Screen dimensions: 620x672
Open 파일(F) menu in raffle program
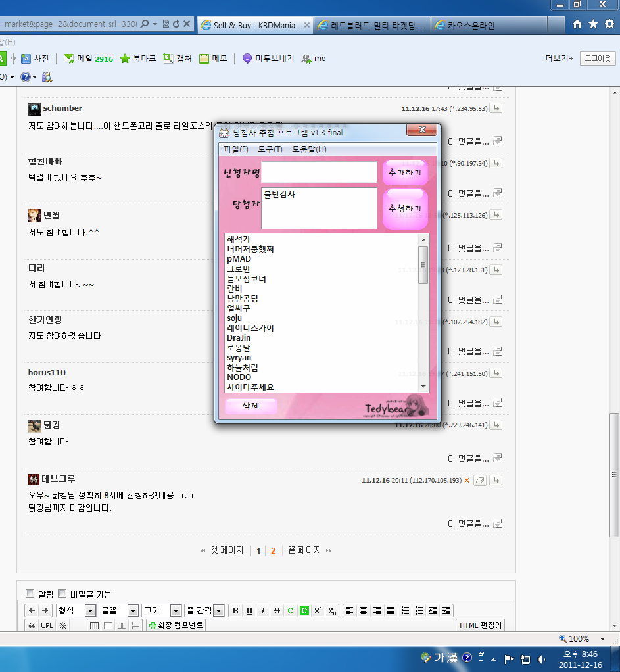pyautogui.click(x=236, y=149)
